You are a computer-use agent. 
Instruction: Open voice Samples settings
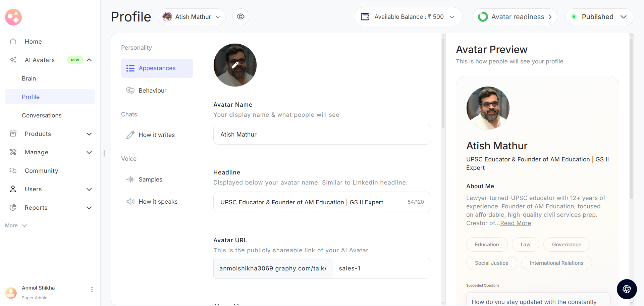pos(150,180)
